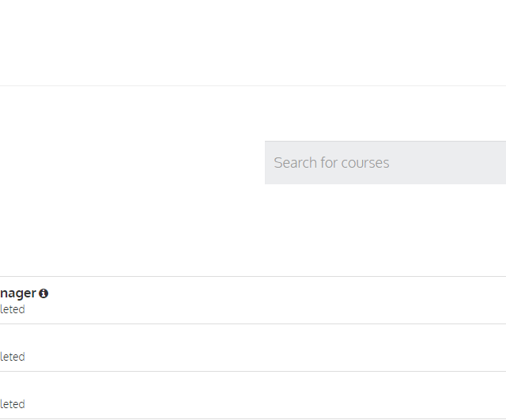This screenshot has width=506, height=420.
Task: Click the status text under the 'nager' title
Action: pos(12,309)
